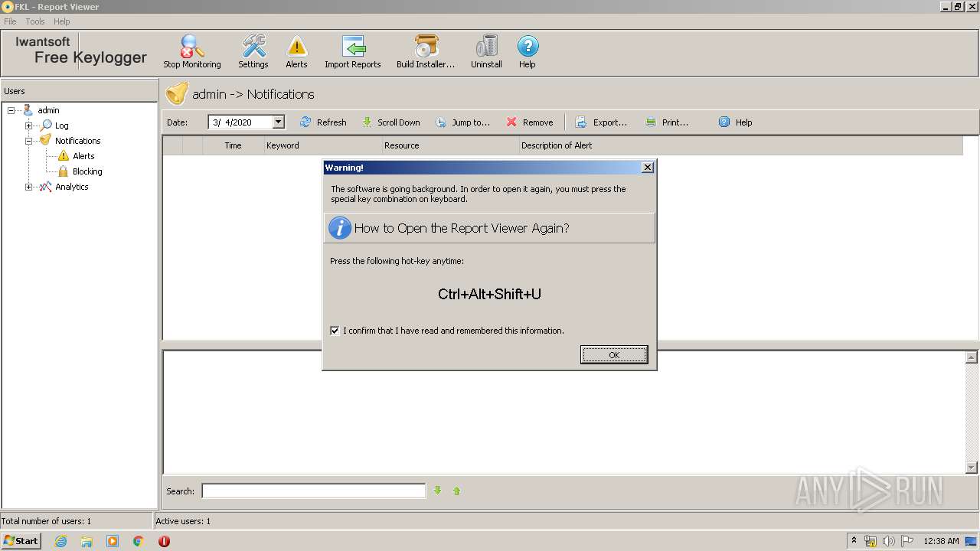The width and height of the screenshot is (980, 551).
Task: Click the Uninstall trash icon
Action: click(x=486, y=51)
